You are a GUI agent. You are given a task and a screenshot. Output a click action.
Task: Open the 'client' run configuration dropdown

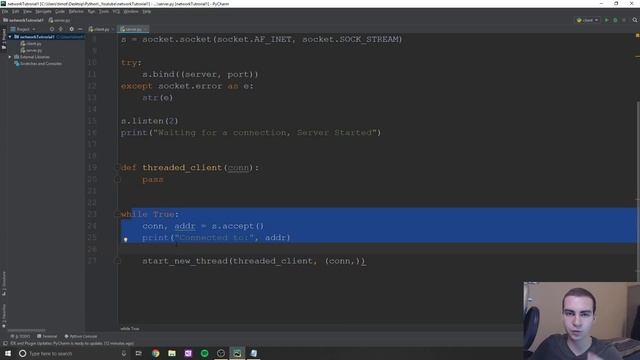[588, 20]
